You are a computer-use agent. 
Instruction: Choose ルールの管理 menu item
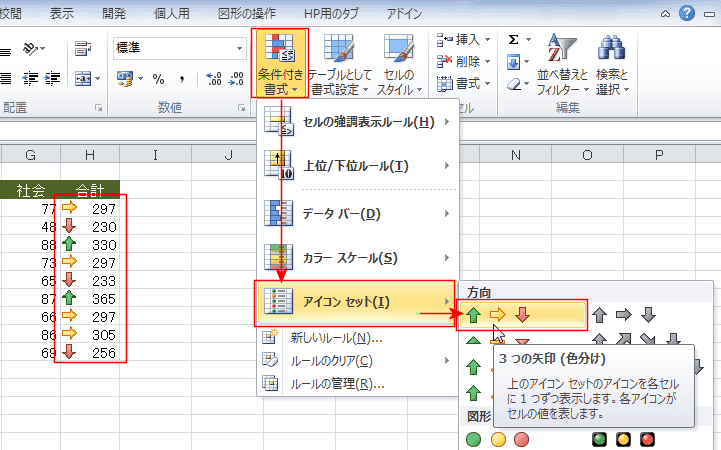(x=358, y=383)
